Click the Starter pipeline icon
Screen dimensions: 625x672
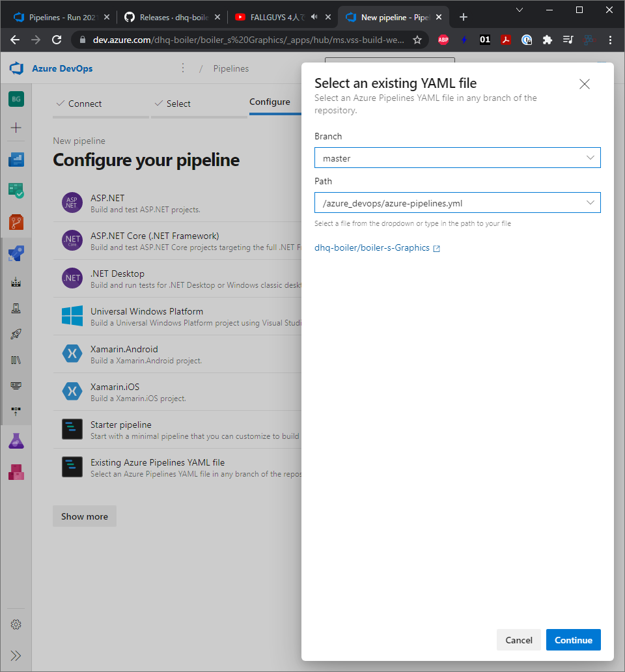click(x=72, y=429)
